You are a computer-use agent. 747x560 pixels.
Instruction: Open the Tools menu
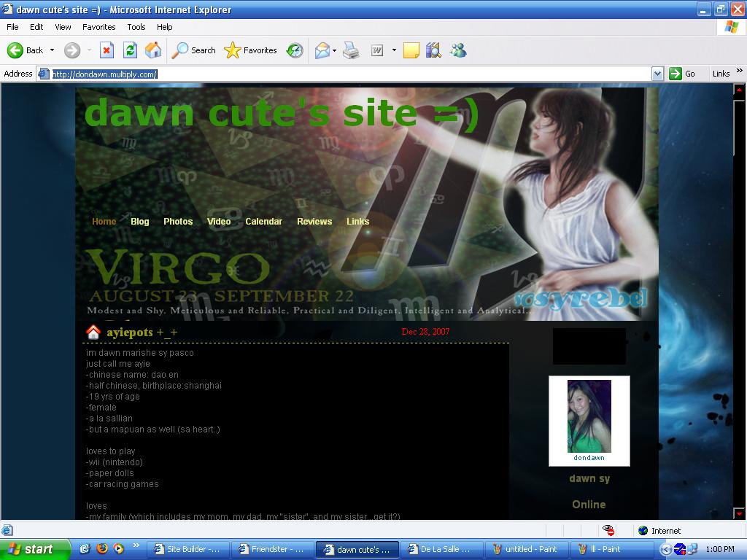tap(136, 27)
